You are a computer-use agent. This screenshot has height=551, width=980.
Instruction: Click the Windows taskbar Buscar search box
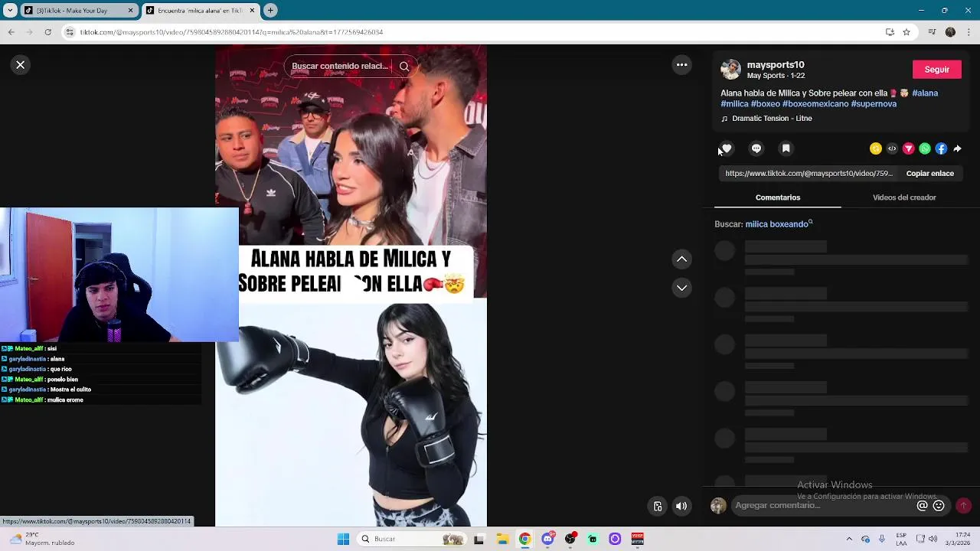click(x=411, y=539)
